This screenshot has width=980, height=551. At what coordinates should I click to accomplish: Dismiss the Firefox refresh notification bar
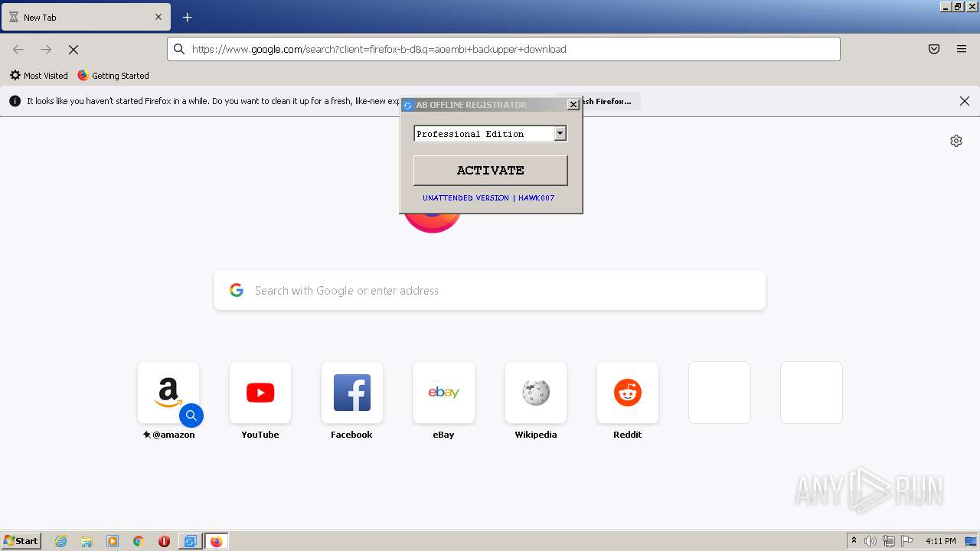coord(965,101)
